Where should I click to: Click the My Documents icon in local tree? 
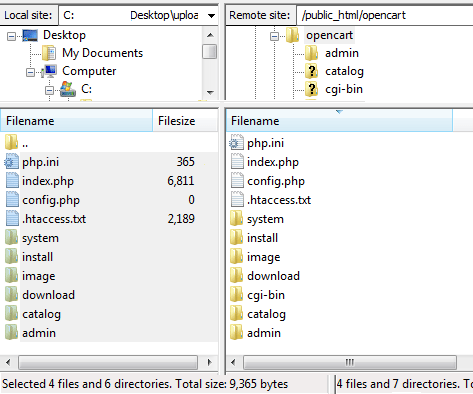[x=49, y=53]
